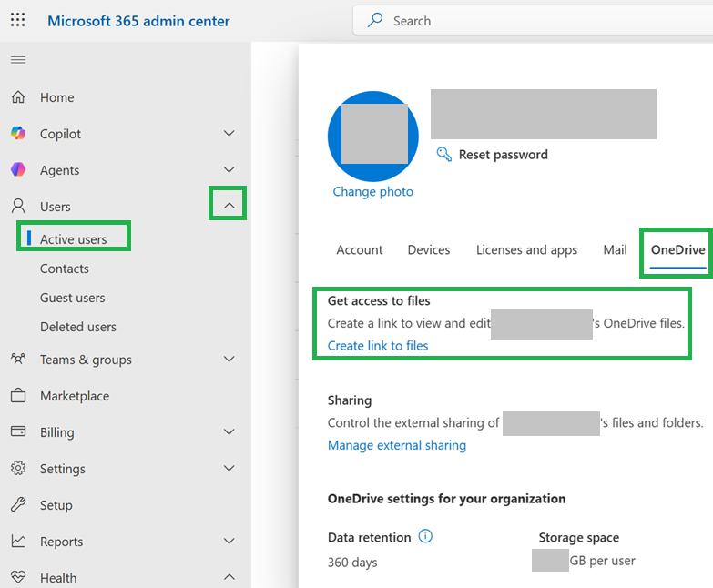This screenshot has height=588, width=713.
Task: Click the Billing credit card icon
Action: [x=18, y=431]
